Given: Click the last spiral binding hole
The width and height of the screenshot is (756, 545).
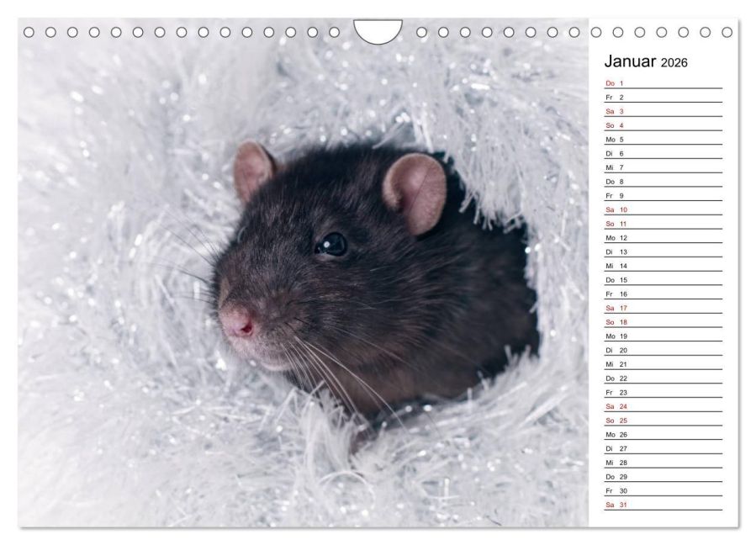Looking at the screenshot, I should point(727,32).
